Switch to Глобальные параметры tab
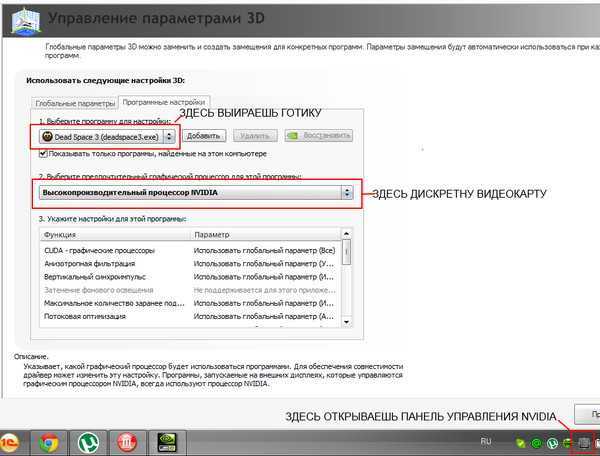The image size is (600, 456). click(75, 103)
